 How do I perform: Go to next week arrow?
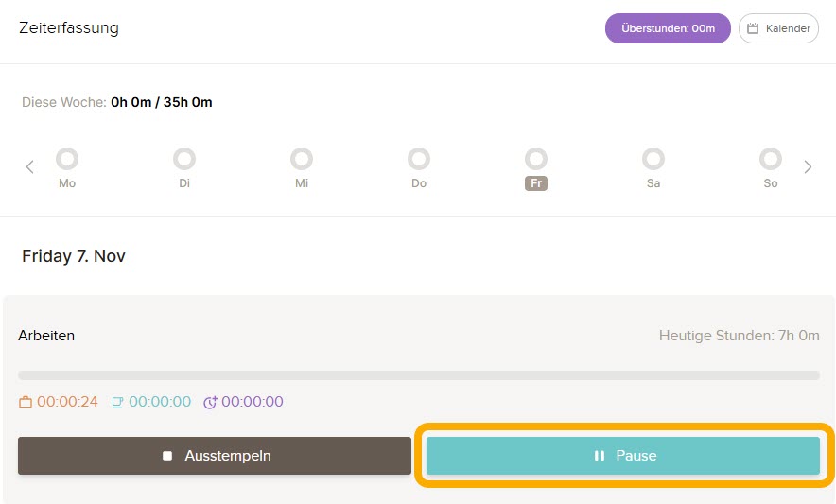(x=808, y=167)
